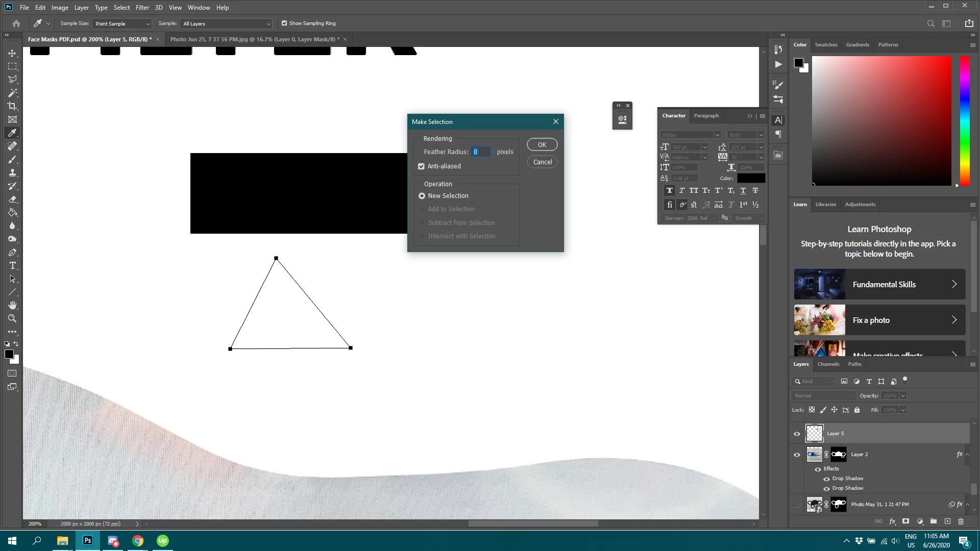Toggle Show Sampling Ring checkbox
980x551 pixels.
[284, 23]
